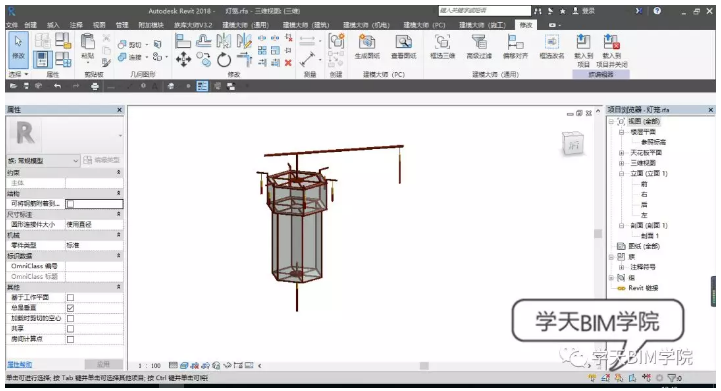Click the 偏移对齐 ribbon button

[515, 47]
